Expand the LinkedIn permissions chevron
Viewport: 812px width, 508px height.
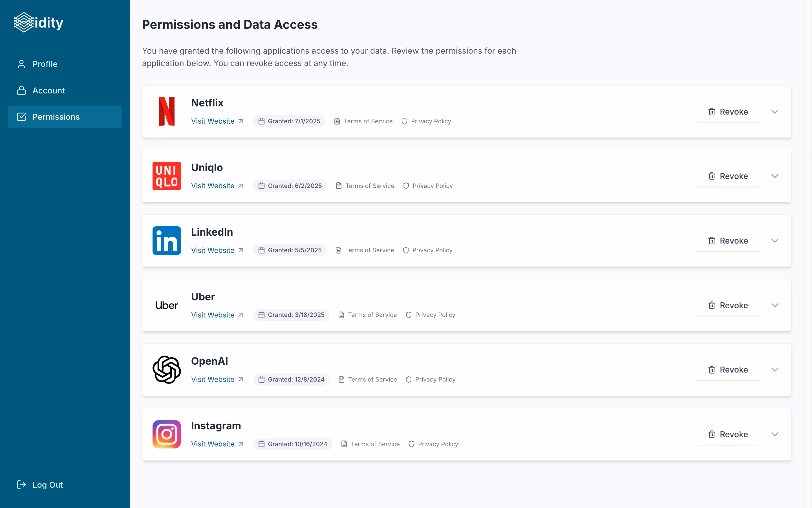[x=775, y=240]
